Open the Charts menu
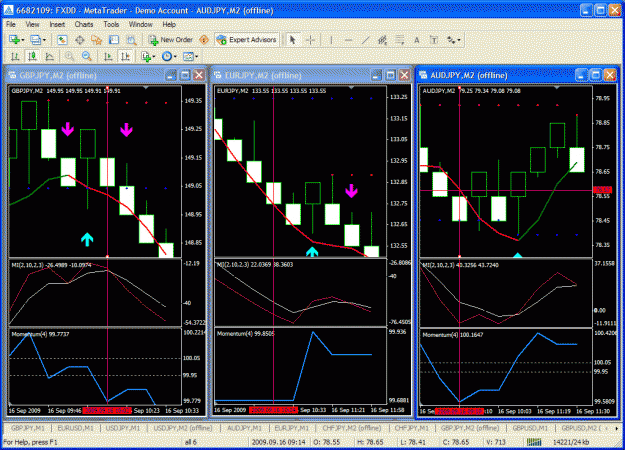 coord(84,24)
